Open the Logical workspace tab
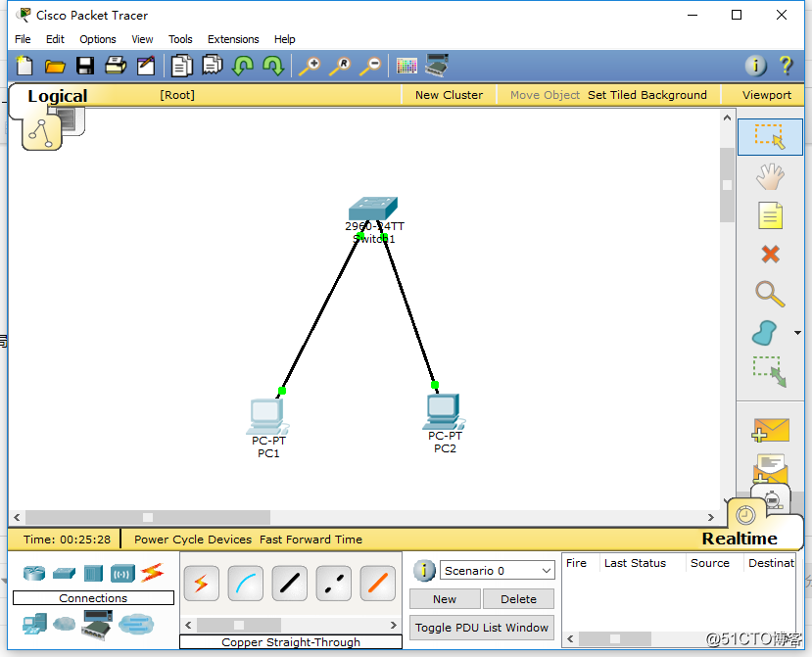The width and height of the screenshot is (812, 657). [x=57, y=96]
